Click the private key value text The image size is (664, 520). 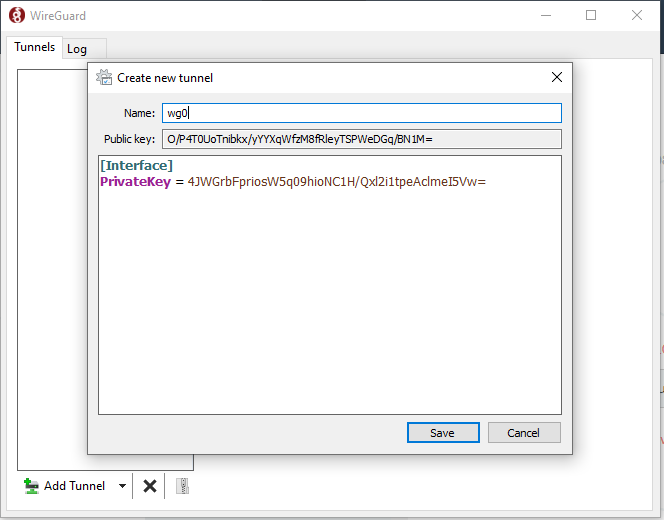[x=337, y=182]
